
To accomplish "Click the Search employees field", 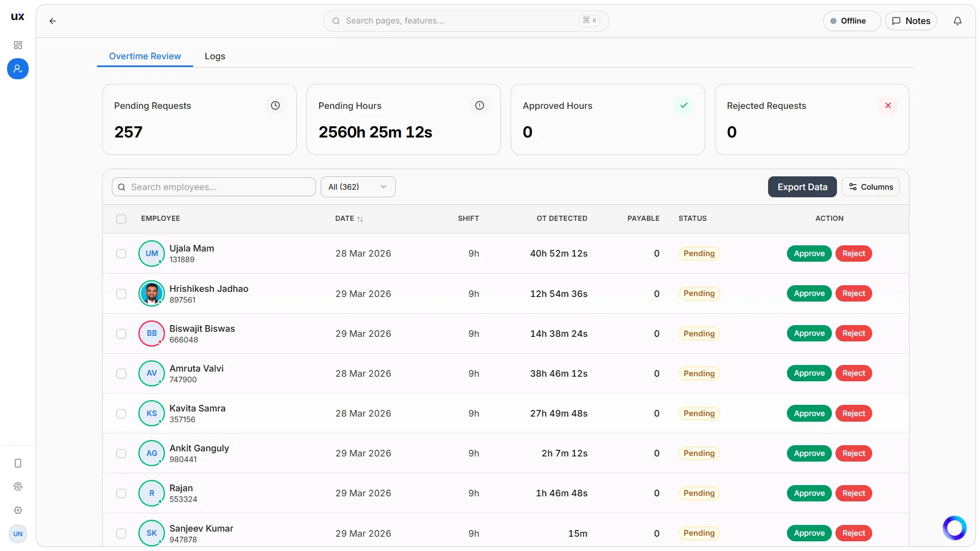I will pos(213,187).
